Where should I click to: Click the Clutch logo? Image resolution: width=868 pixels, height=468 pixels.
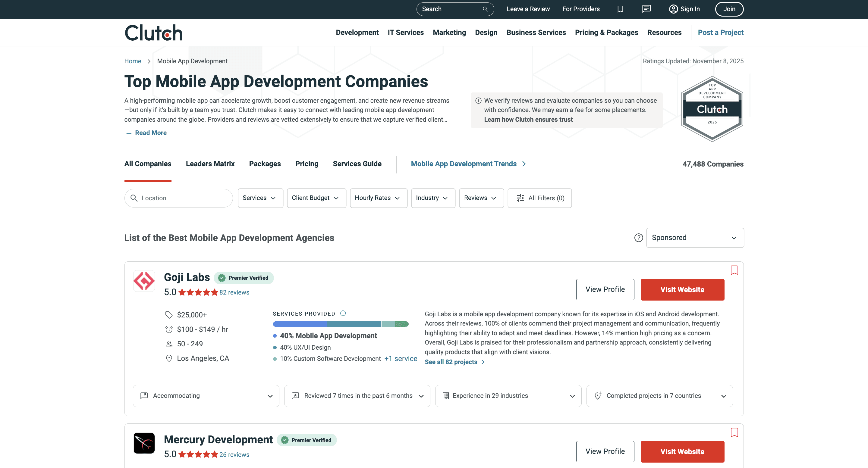point(153,32)
